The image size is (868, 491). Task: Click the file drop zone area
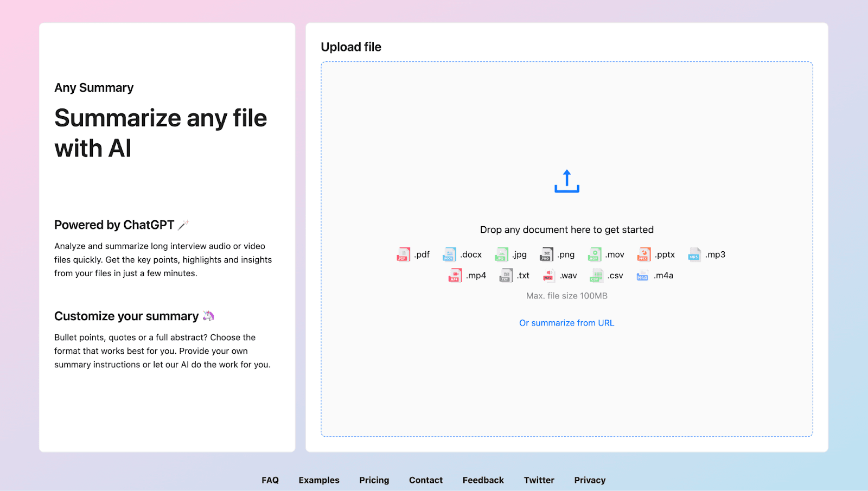click(566, 380)
